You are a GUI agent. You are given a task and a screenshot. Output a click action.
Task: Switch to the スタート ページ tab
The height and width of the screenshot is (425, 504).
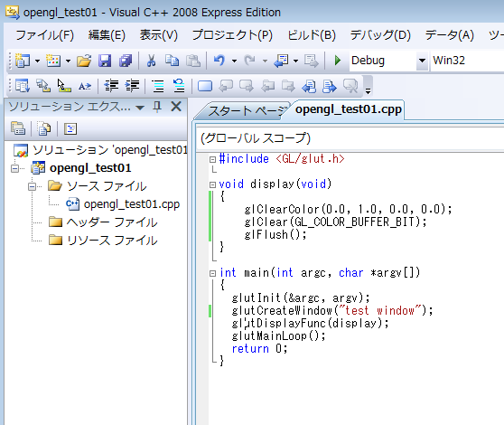coord(243,111)
